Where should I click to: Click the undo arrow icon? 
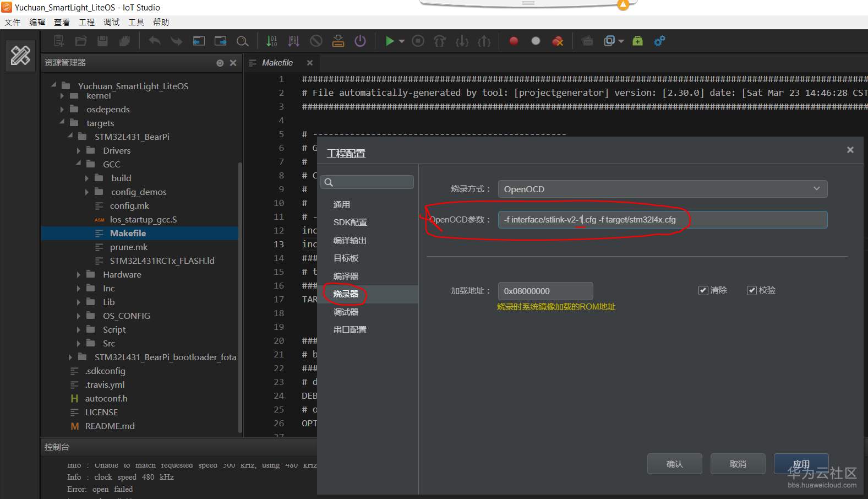coord(155,41)
